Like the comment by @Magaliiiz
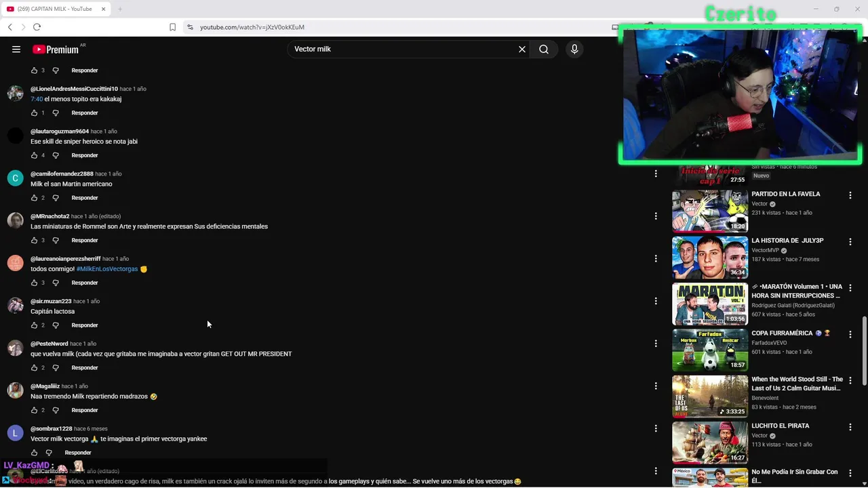The height and width of the screenshot is (488, 868). point(34,410)
